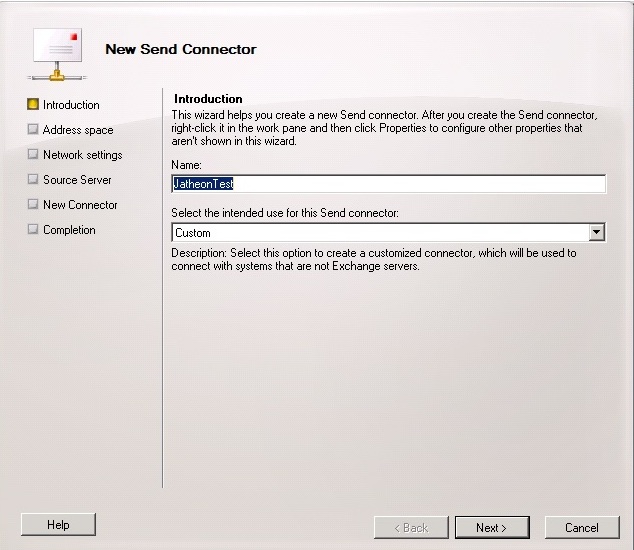
Task: Click the yellow Introduction step indicator
Action: click(33, 104)
